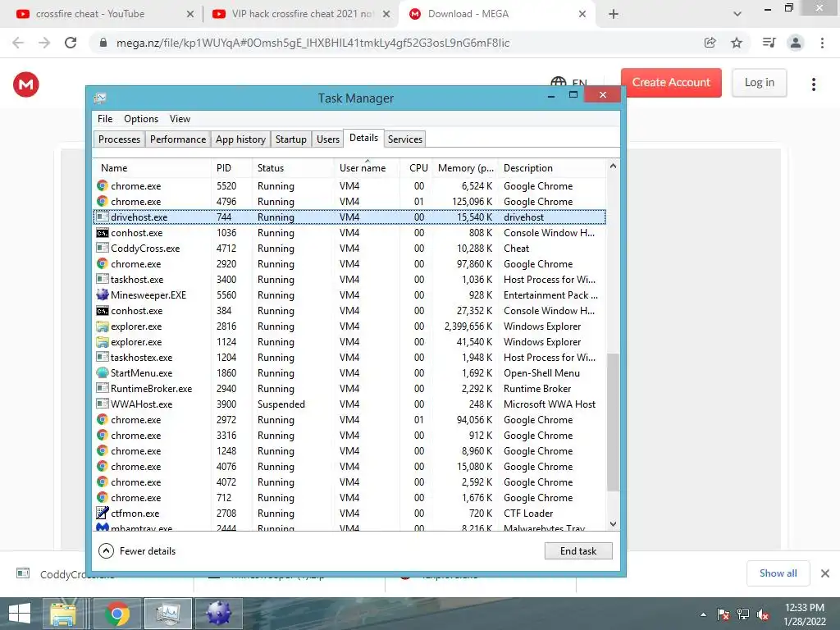Switch to the Services tab
This screenshot has width=840, height=630.
(x=405, y=139)
